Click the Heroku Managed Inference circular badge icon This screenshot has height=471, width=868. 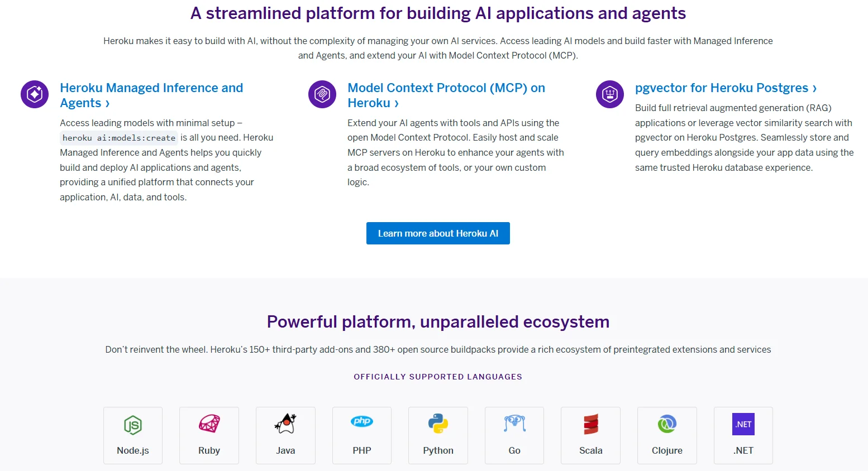34,94
